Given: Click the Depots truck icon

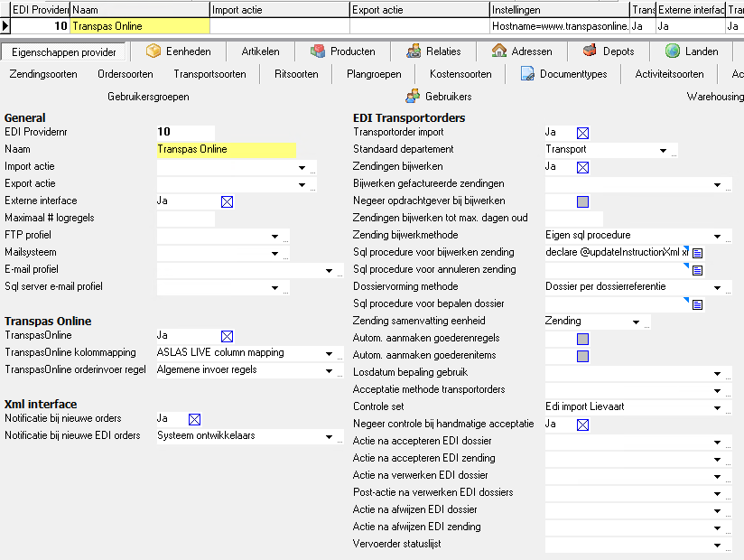Looking at the screenshot, I should (590, 51).
